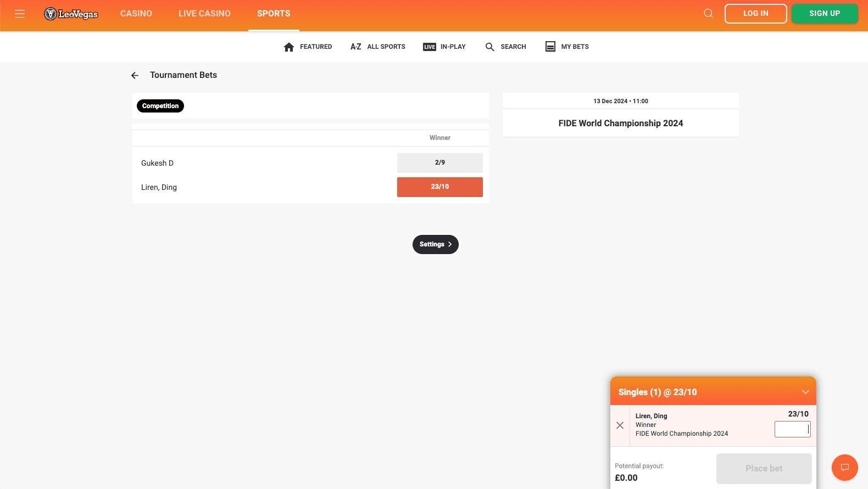Click the LeoVegas logo
The height and width of the screenshot is (489, 868).
pos(71,14)
